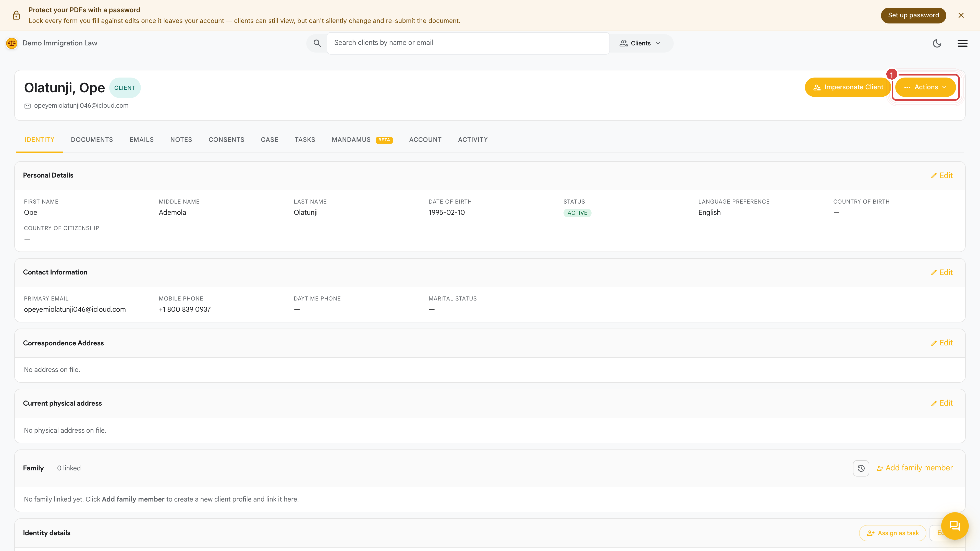Click the English language preference value
Image resolution: width=980 pixels, height=551 pixels.
point(709,212)
